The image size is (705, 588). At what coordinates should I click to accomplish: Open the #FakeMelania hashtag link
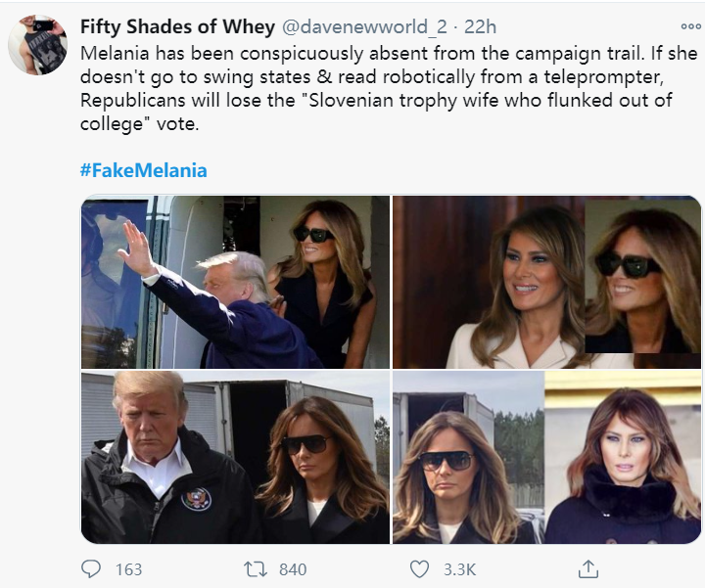click(x=143, y=170)
